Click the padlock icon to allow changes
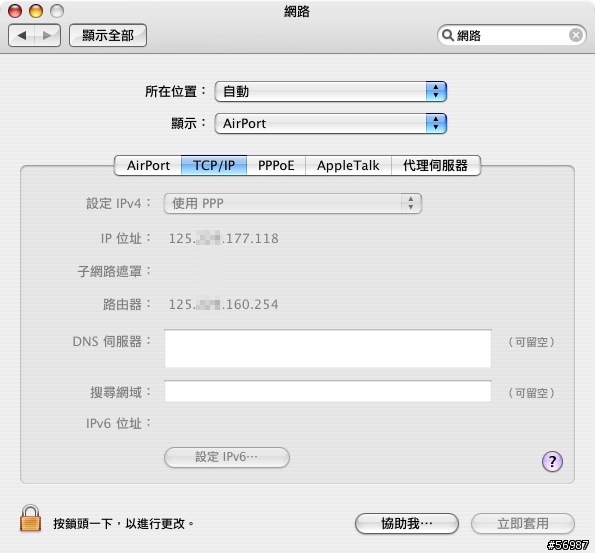Image resolution: width=595 pixels, height=553 pixels. tap(30, 518)
